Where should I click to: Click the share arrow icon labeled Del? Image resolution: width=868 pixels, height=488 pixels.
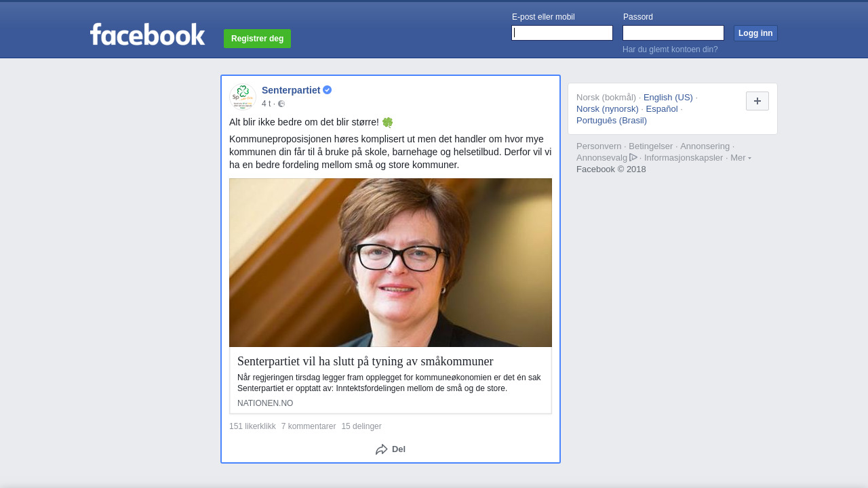click(x=382, y=449)
